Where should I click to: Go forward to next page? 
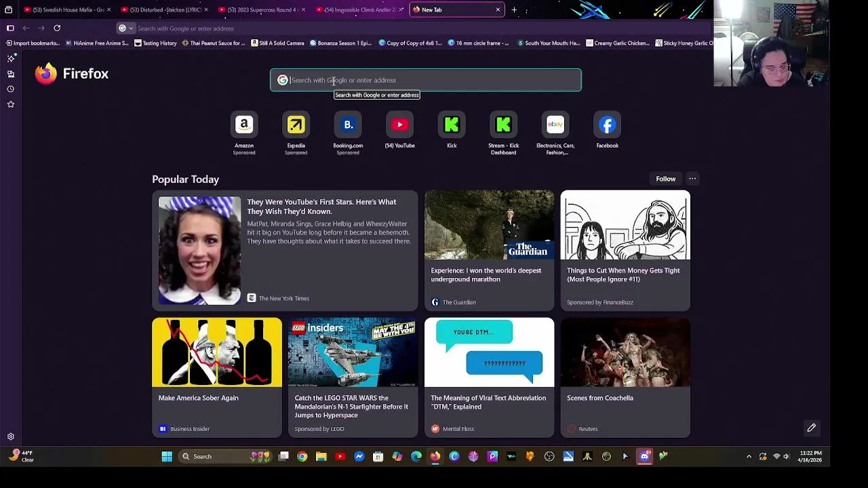point(41,28)
